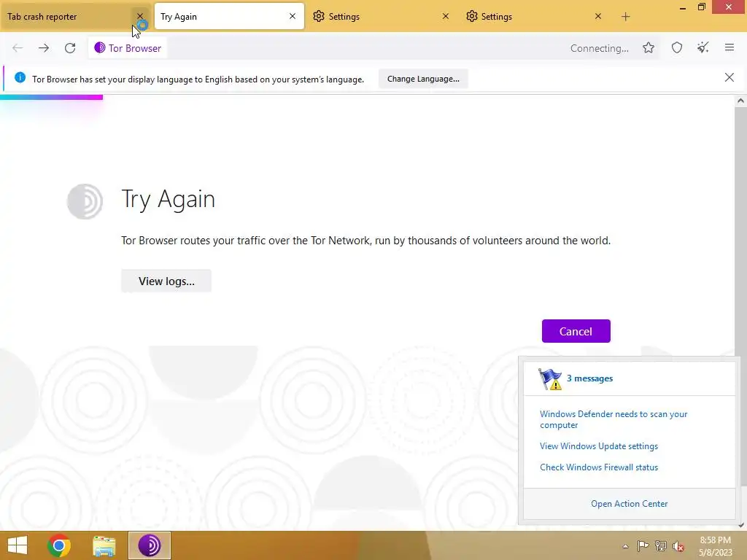Click the gear icon on second Settings tab
Viewport: 747px width, 560px height.
click(472, 16)
